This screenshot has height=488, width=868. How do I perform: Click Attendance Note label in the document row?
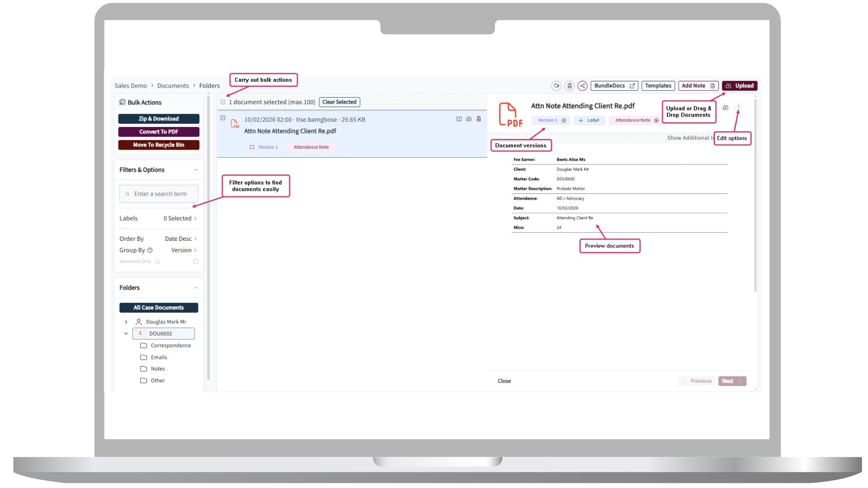coord(311,147)
